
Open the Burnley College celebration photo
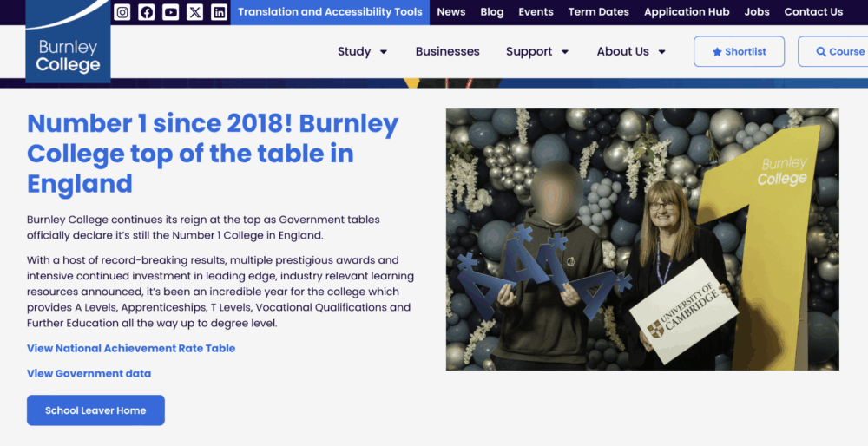642,239
